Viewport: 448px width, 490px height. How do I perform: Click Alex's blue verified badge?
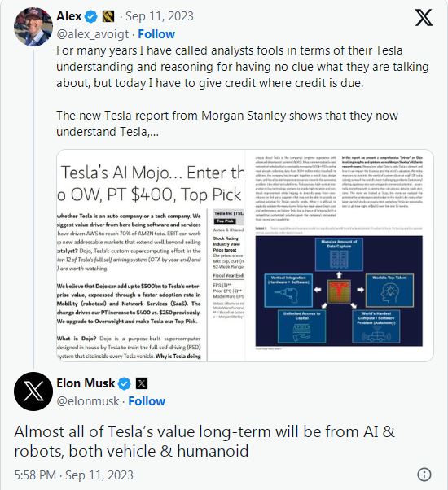coord(91,16)
